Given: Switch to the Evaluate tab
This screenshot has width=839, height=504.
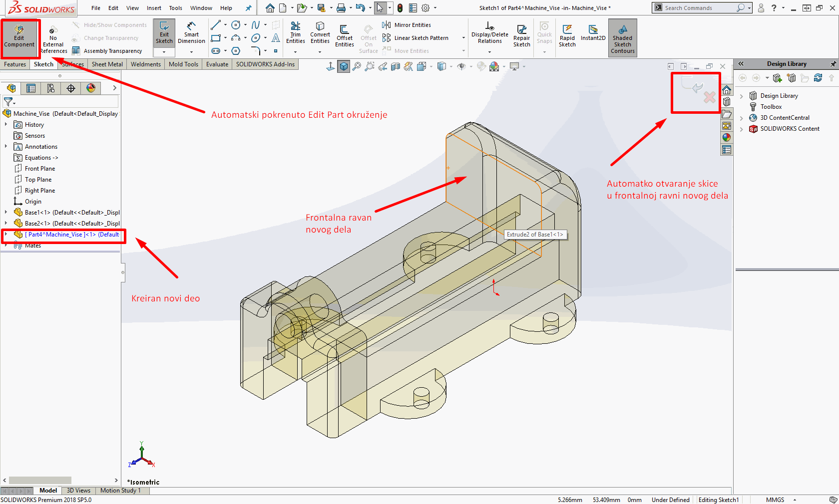Looking at the screenshot, I should pyautogui.click(x=217, y=64).
